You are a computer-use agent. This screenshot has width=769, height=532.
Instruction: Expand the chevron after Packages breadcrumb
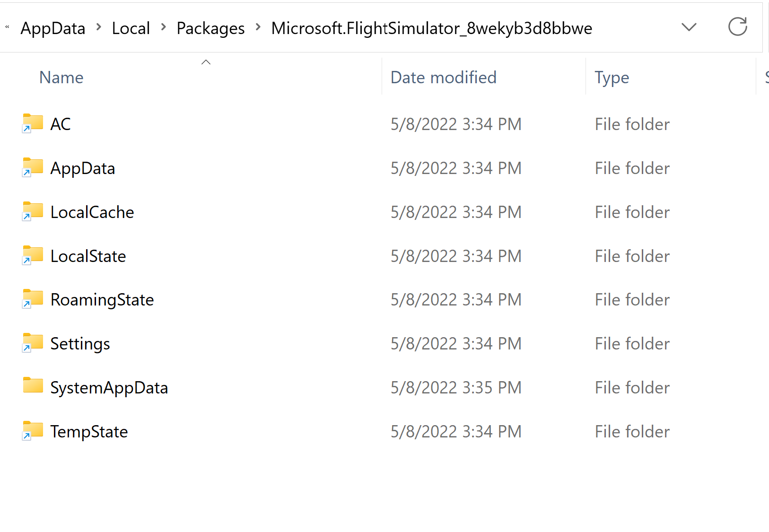(258, 27)
